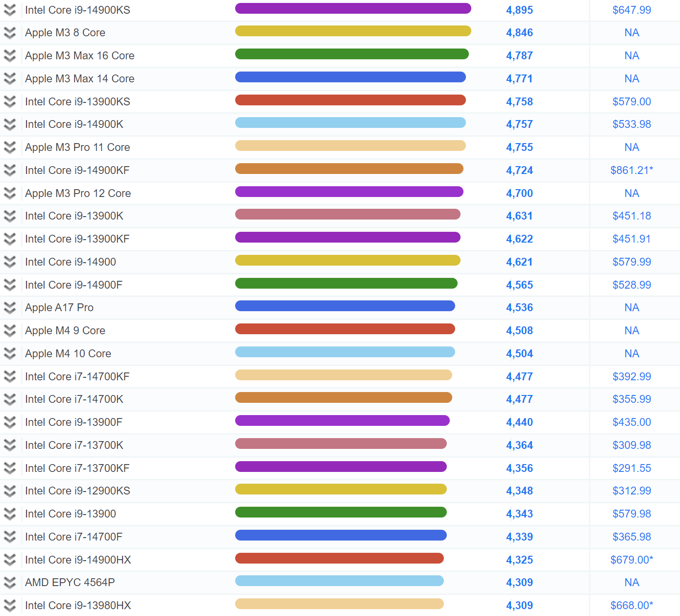This screenshot has width=680, height=616.
Task: Open the $435.00 price link
Action: [632, 422]
